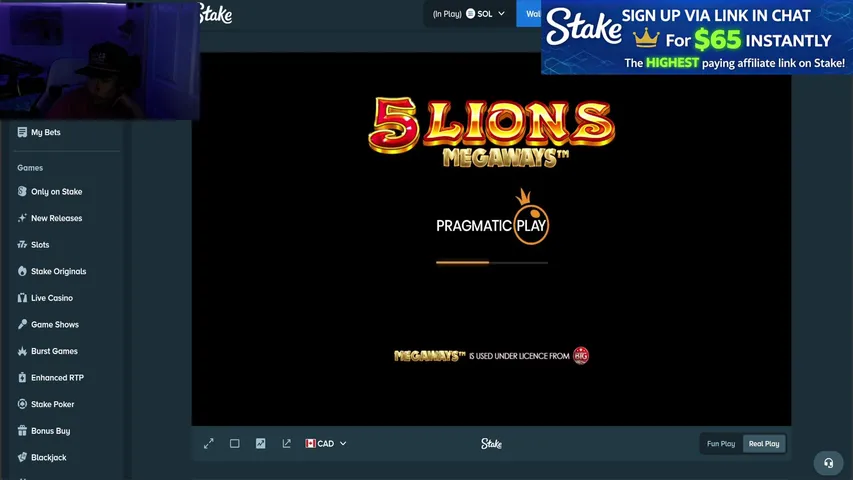Go to Burst Games
The image size is (853, 480).
tap(54, 352)
